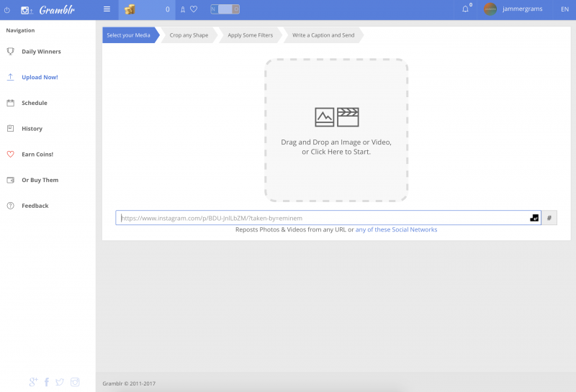Open the hamburger menu

click(107, 9)
